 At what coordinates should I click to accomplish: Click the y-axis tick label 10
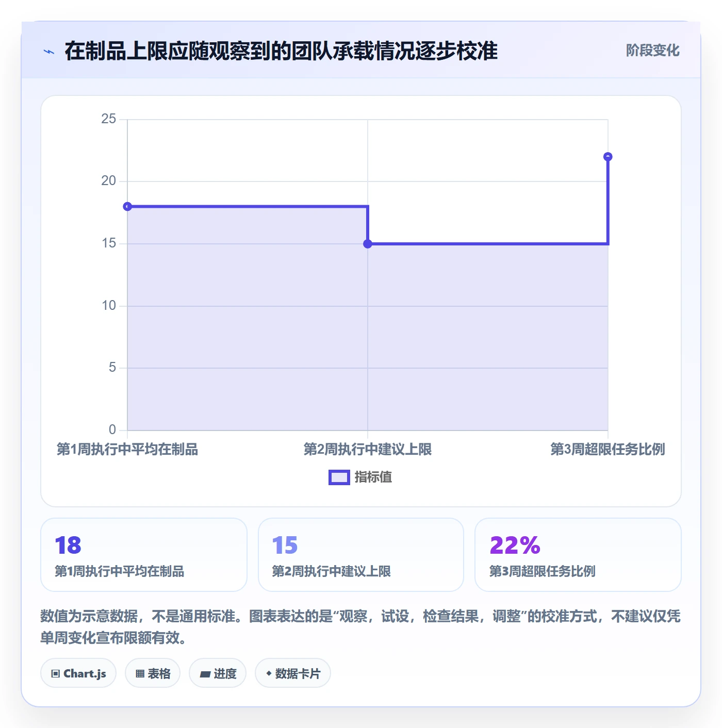tap(109, 306)
